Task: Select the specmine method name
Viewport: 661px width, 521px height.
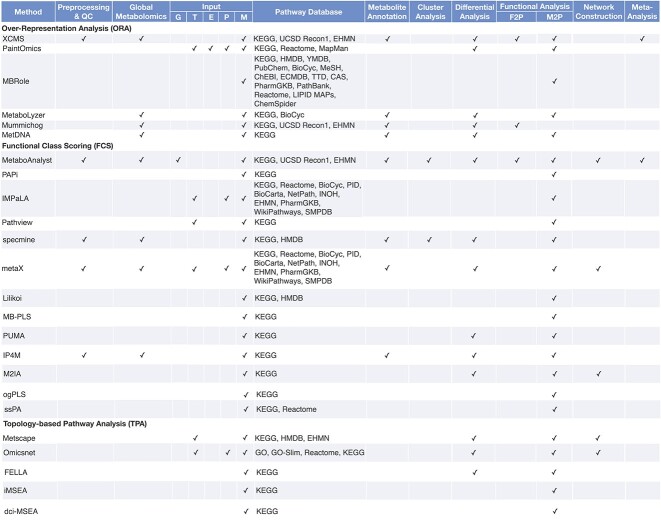Action: coord(19,239)
